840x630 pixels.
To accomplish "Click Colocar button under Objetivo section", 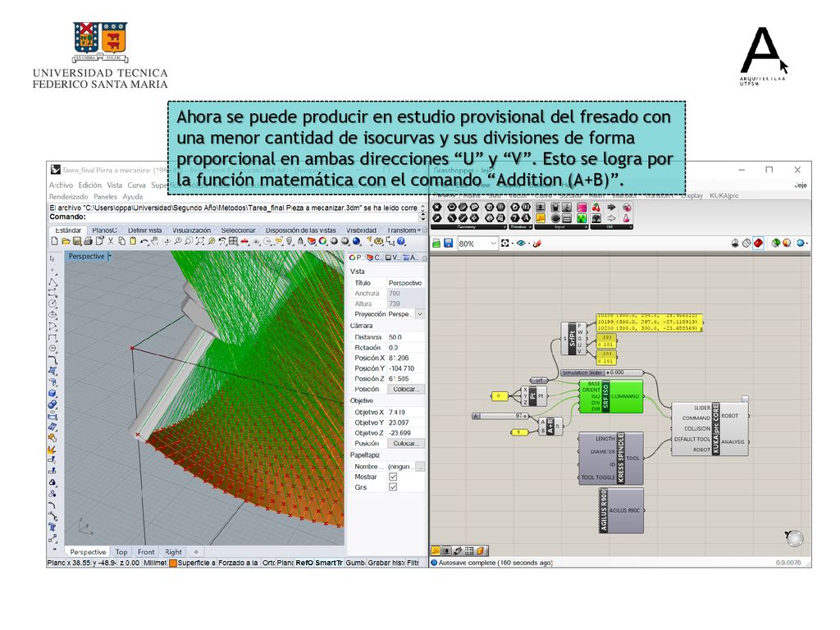I will click(405, 444).
